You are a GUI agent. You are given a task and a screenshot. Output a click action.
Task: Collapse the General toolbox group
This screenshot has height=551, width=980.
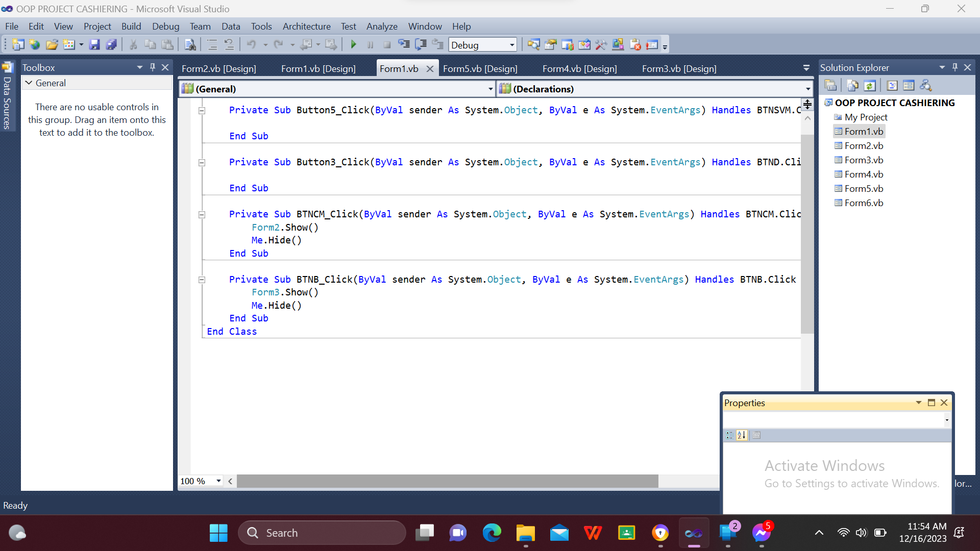point(29,83)
